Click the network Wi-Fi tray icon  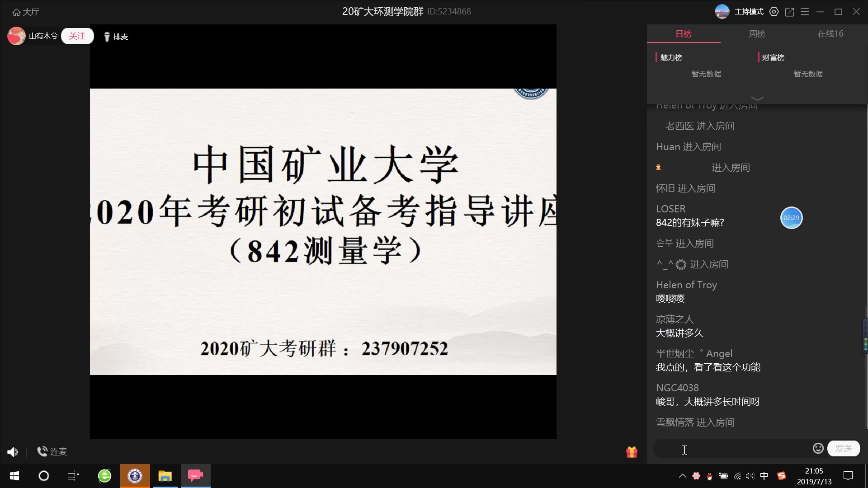pos(737,476)
